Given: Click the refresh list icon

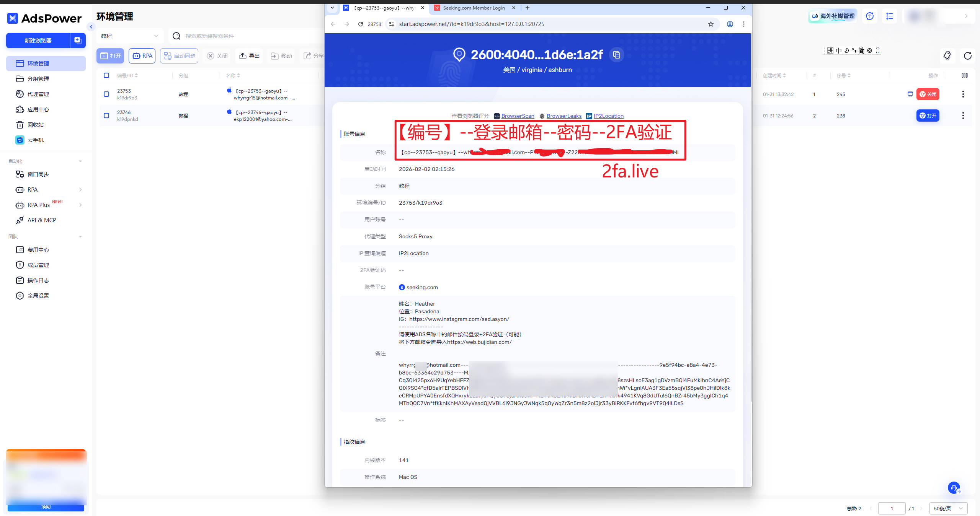Looking at the screenshot, I should coord(967,56).
